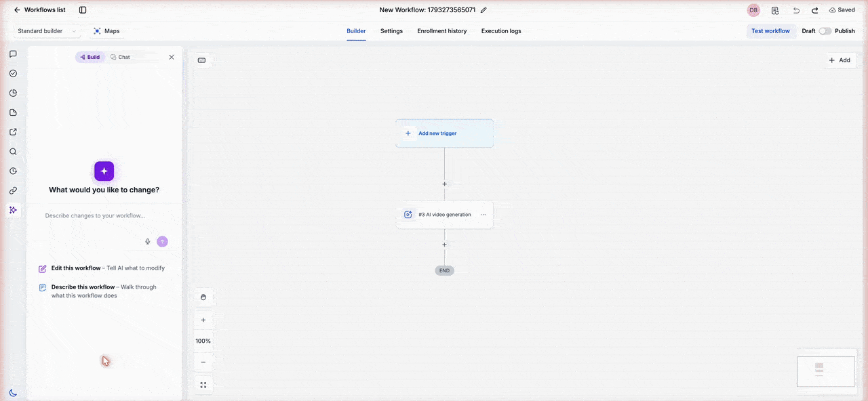Zoom out of the canvas
Viewport: 868px width, 401px height.
[203, 362]
